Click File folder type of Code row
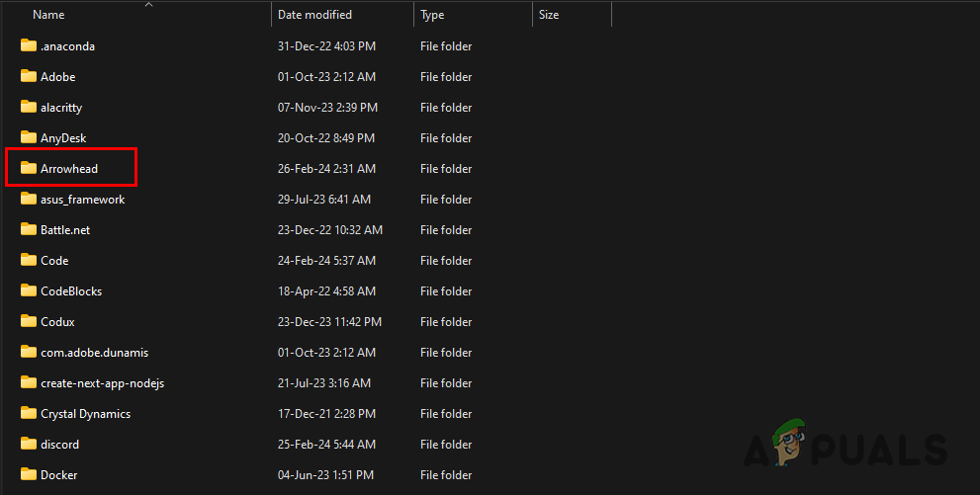 point(446,261)
